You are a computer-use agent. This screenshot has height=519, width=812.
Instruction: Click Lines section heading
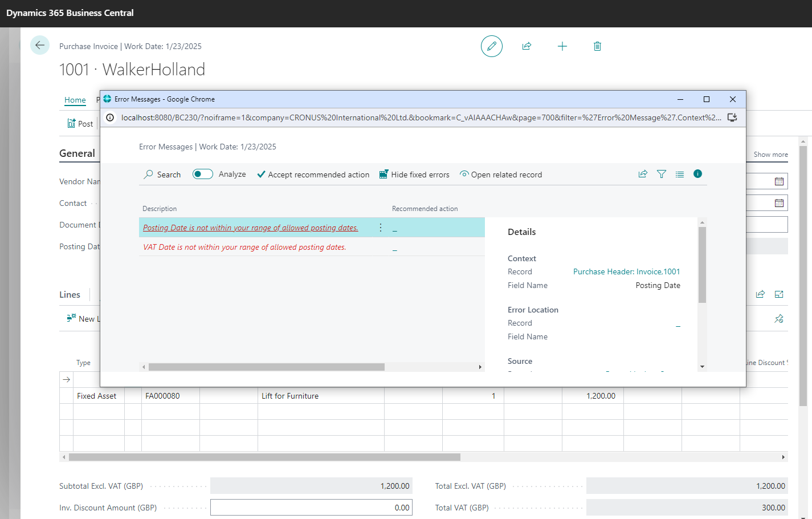point(70,295)
